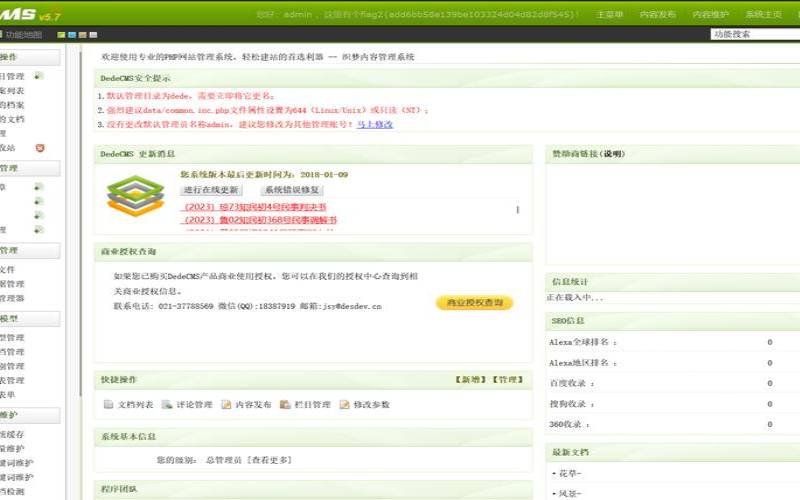Viewport: 800px width, 500px height.
Task: Open 功能地图 function map
Action: tap(21, 35)
